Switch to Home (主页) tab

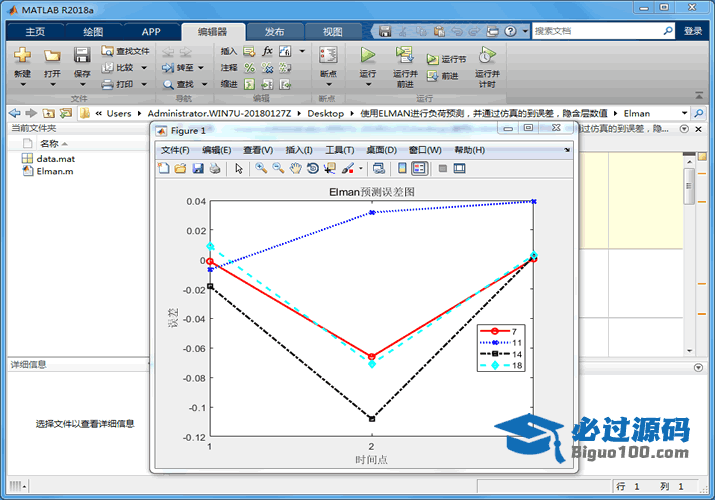tap(35, 31)
